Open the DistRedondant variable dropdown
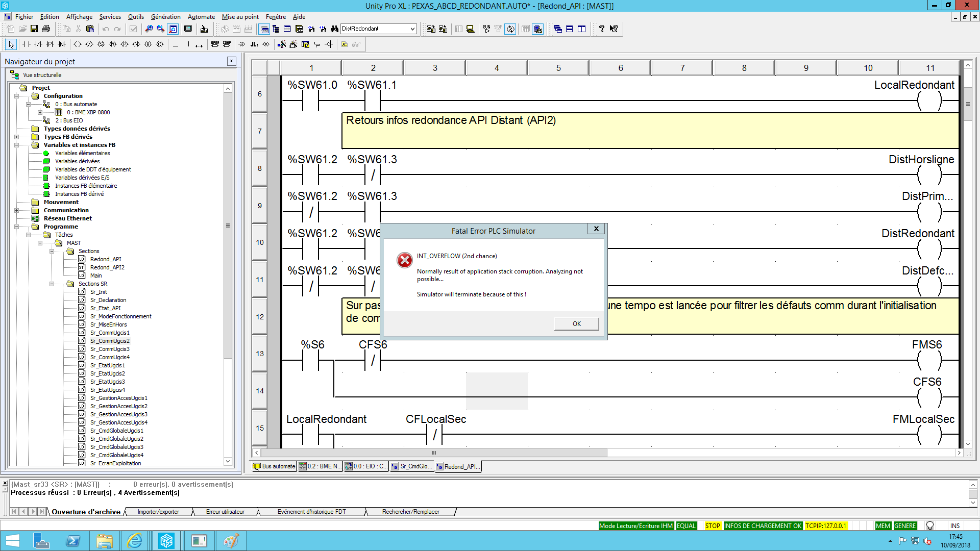 tap(412, 29)
